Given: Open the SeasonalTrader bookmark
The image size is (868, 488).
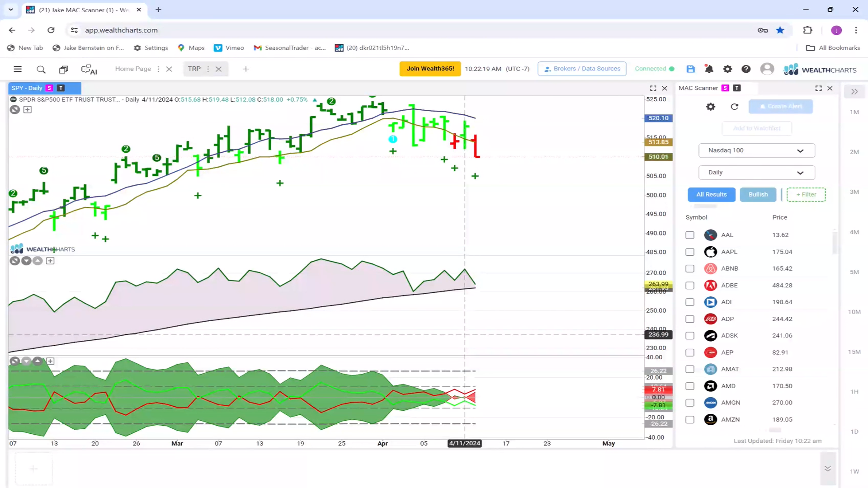Looking at the screenshot, I should coord(290,48).
